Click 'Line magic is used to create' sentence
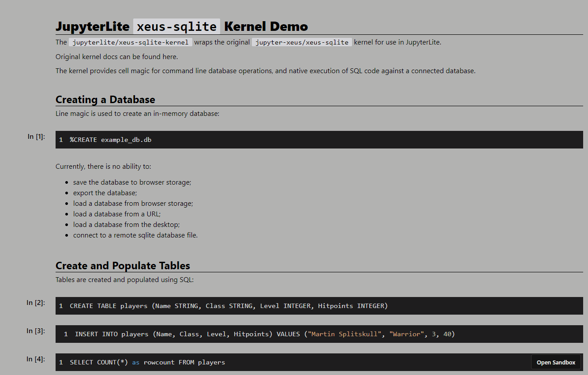 [x=137, y=114]
